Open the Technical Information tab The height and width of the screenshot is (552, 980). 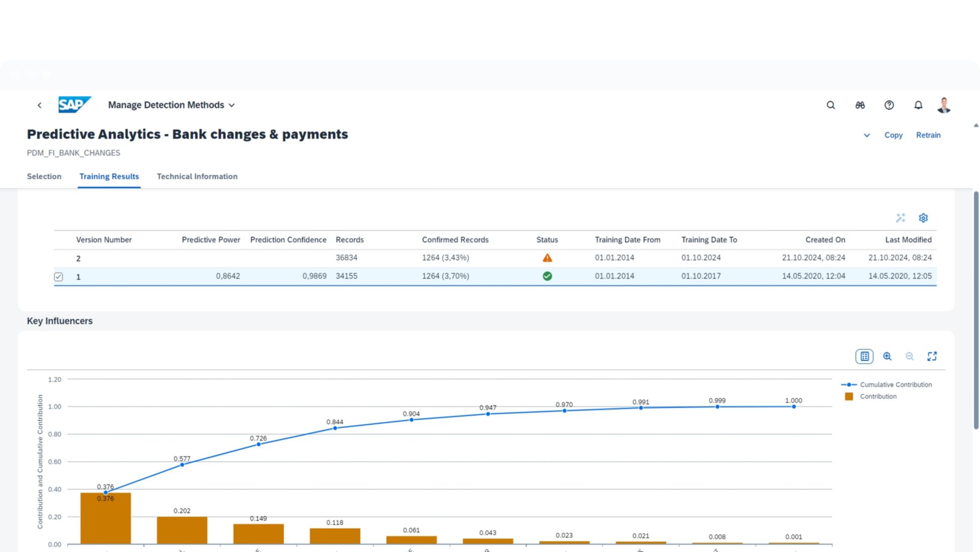pyautogui.click(x=197, y=176)
